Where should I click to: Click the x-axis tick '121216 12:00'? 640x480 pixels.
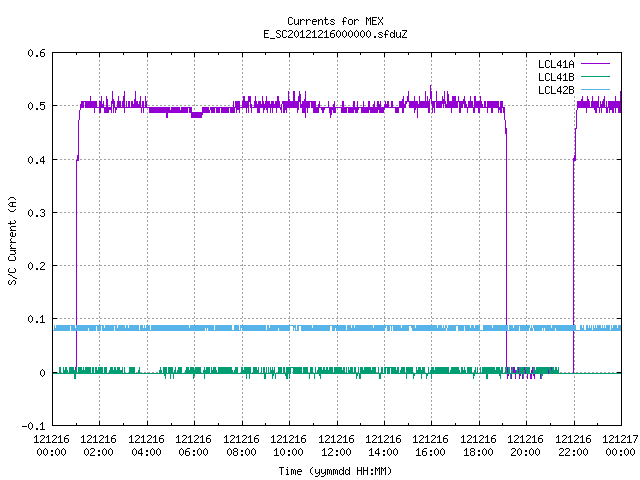336,446
